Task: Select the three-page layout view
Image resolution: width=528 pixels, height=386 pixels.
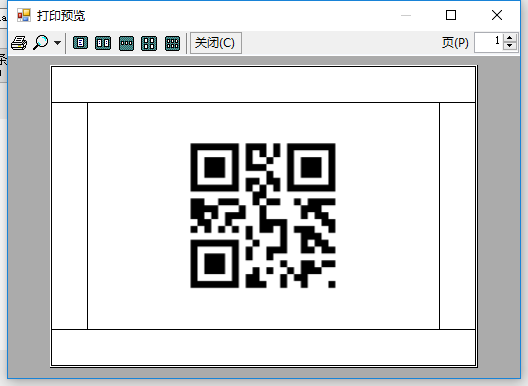Action: (126, 43)
